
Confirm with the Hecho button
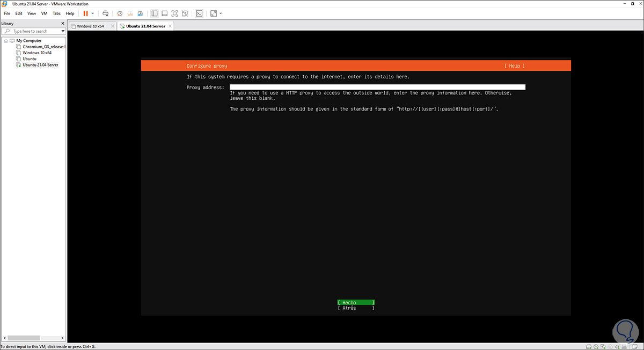pyautogui.click(x=356, y=302)
